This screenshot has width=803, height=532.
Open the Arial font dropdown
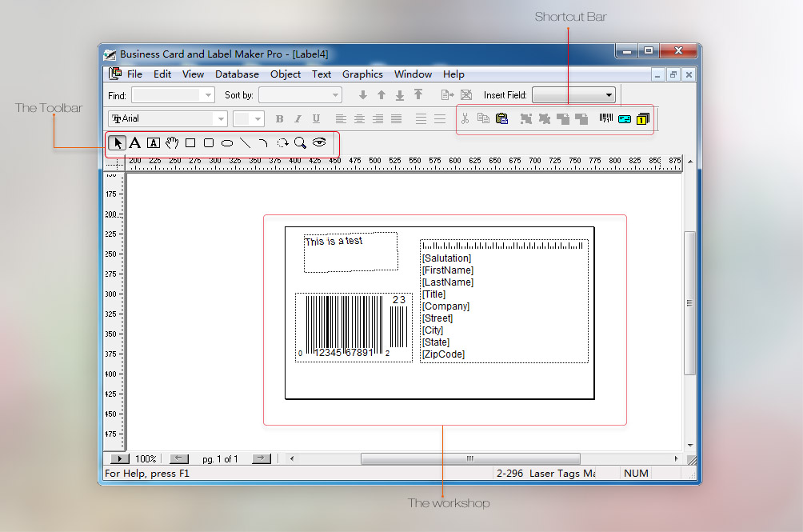[x=221, y=118]
